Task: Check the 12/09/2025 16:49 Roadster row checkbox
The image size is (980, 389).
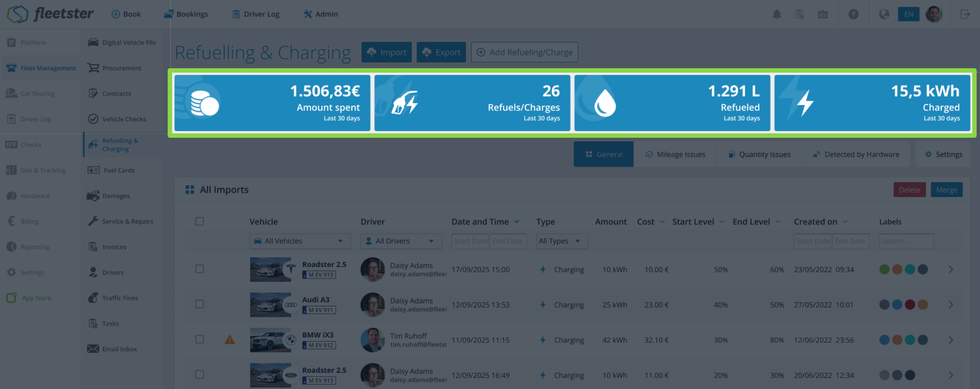Action: pyautogui.click(x=199, y=374)
